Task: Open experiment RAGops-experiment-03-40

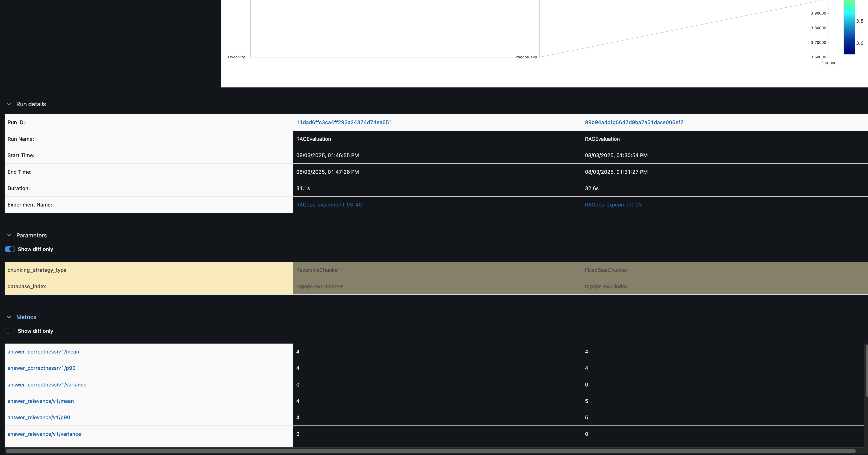Action: click(329, 205)
